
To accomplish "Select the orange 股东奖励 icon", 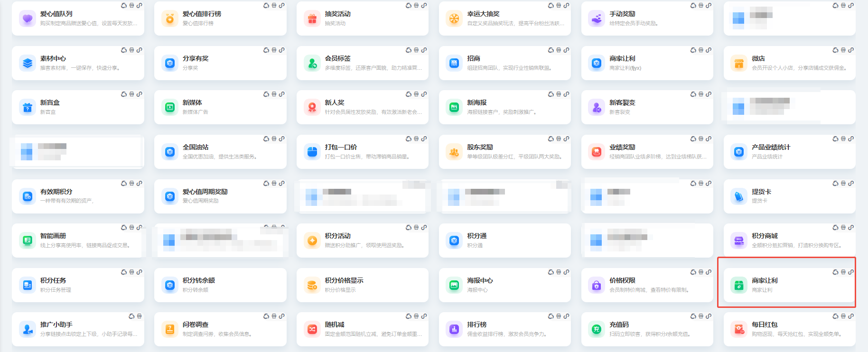I will (455, 152).
